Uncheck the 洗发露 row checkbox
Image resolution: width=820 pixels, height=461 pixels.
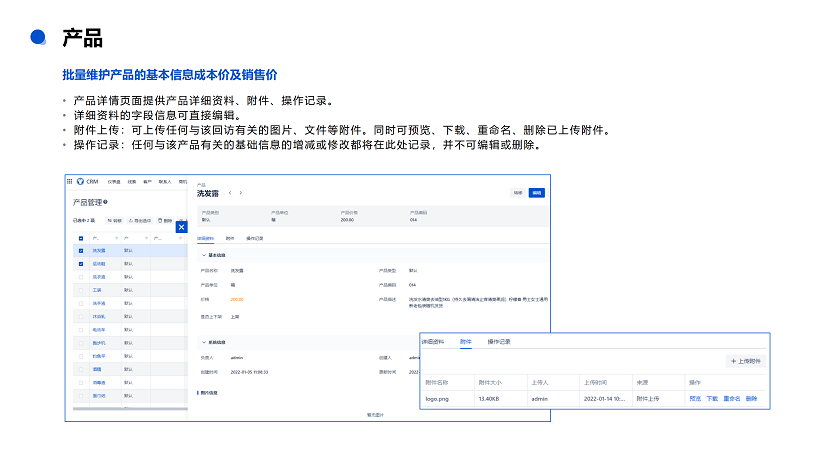click(81, 251)
